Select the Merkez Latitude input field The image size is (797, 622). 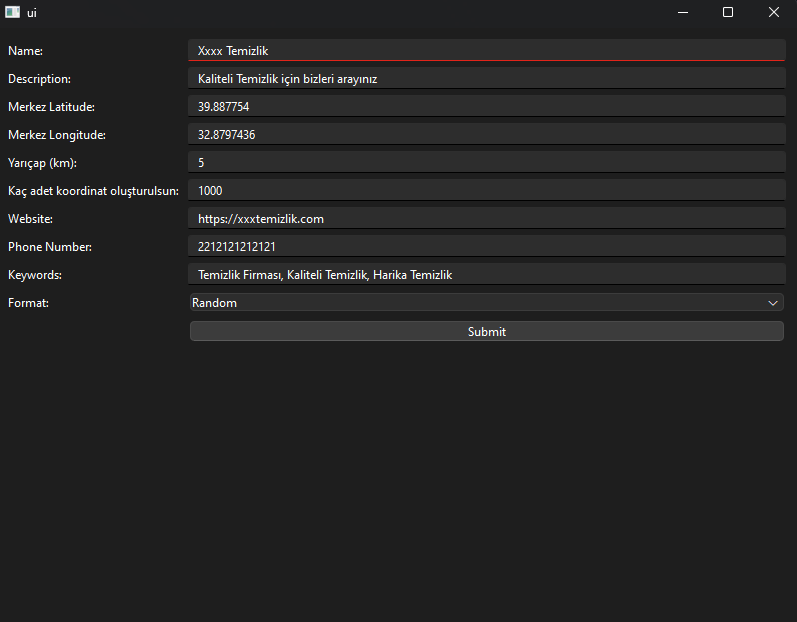[x=487, y=106]
